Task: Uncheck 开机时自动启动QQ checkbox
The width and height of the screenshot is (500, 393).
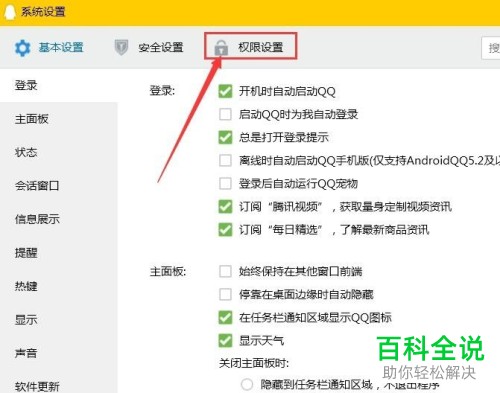Action: [x=225, y=91]
